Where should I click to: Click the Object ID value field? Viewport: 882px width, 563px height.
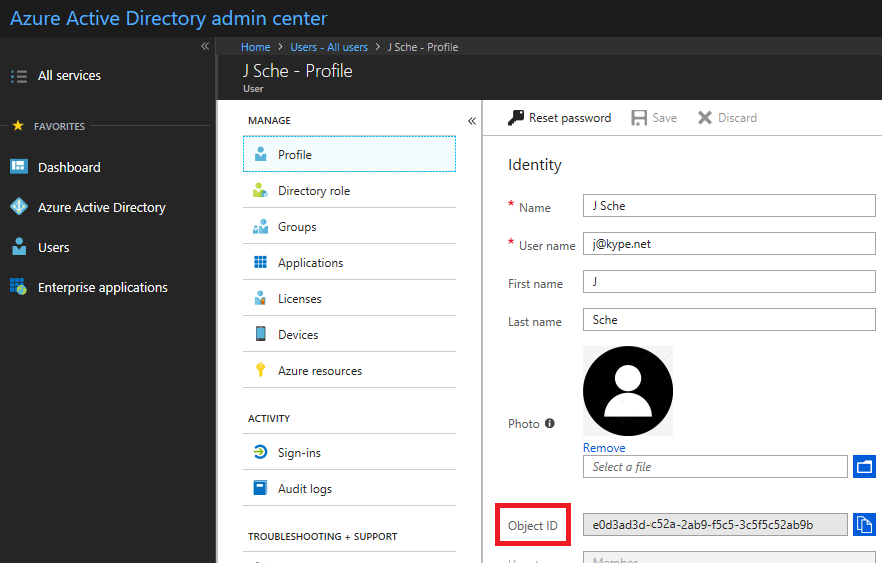[x=715, y=524]
